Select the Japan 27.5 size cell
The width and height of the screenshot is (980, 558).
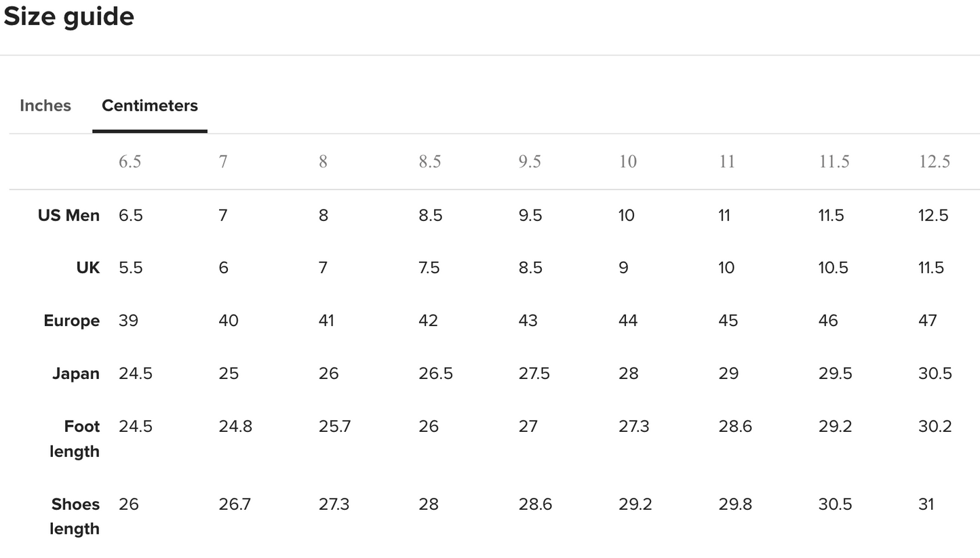(x=534, y=374)
